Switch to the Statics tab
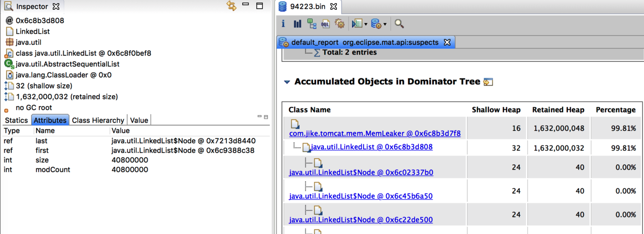 tap(16, 120)
